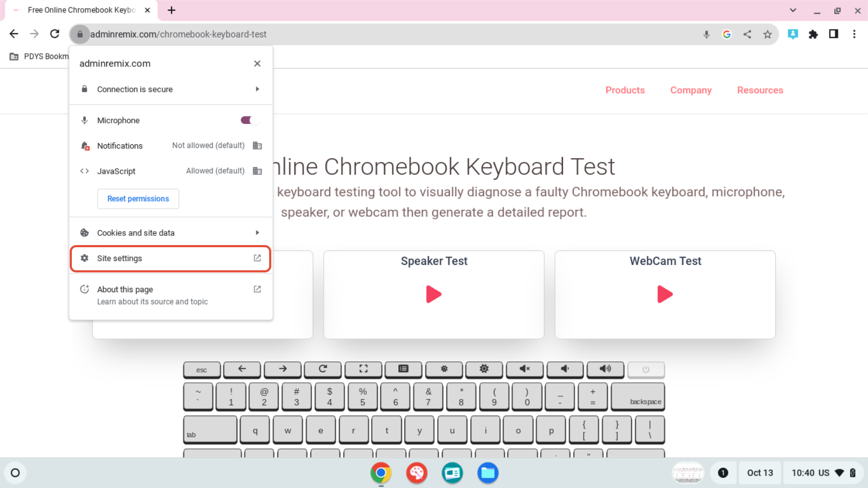Screen dimensions: 868x488
Task: Expand Cookies and site data
Action: point(171,233)
